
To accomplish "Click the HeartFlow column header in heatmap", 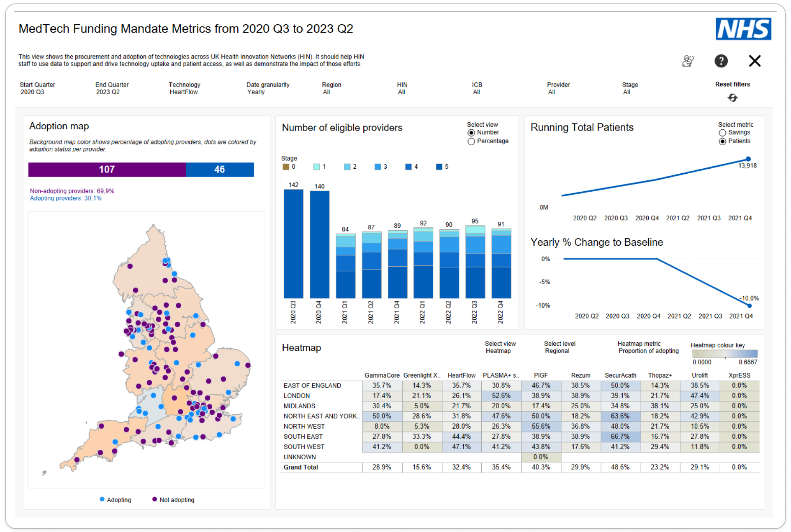I will click(461, 375).
